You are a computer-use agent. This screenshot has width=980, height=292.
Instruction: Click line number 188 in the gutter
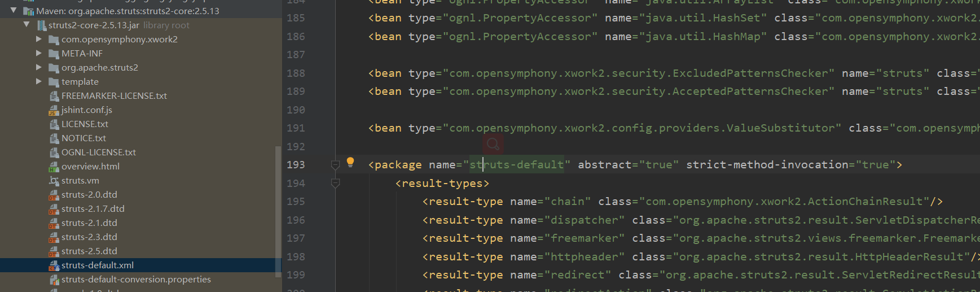296,73
